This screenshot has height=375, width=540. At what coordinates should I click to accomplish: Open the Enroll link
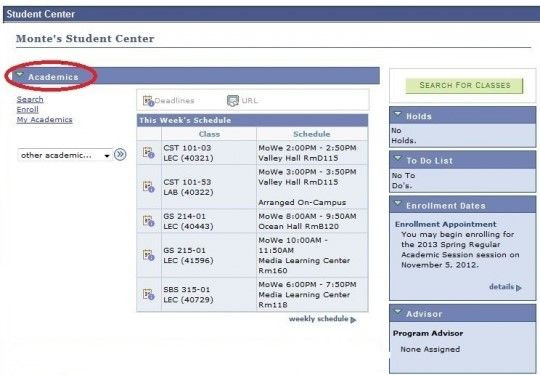point(28,110)
